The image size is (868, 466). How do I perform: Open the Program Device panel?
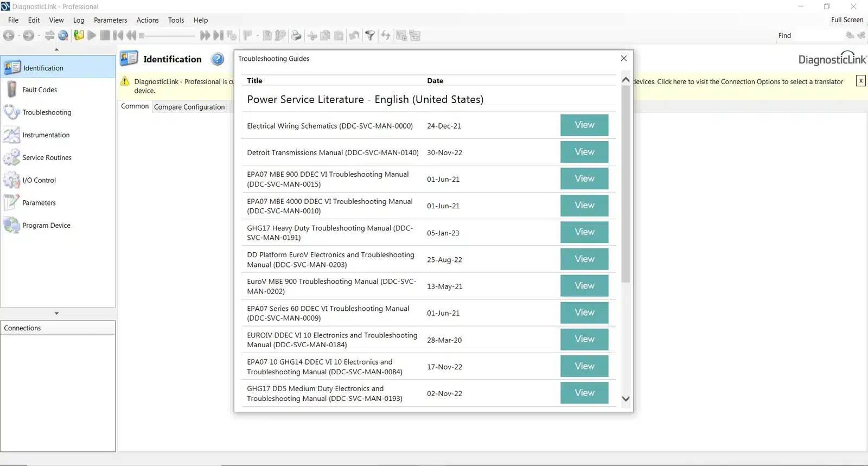46,226
